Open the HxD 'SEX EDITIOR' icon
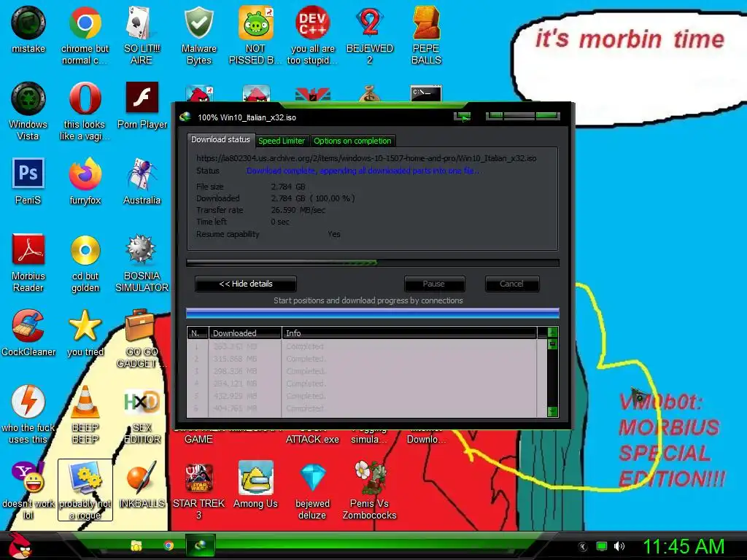The width and height of the screenshot is (747, 560). 142,414
